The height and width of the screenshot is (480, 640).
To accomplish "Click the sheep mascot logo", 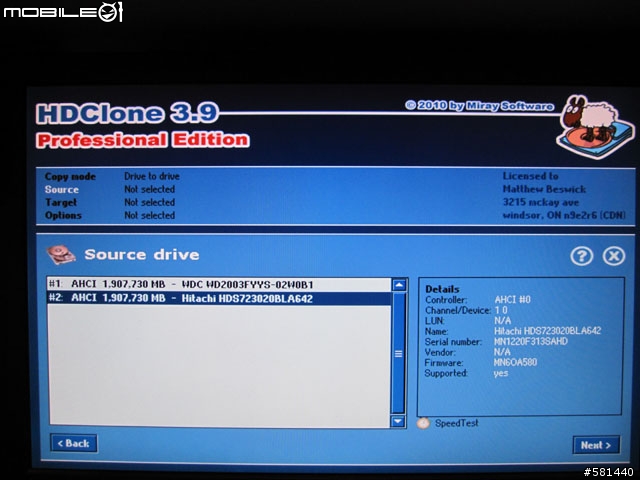I will pos(594,126).
